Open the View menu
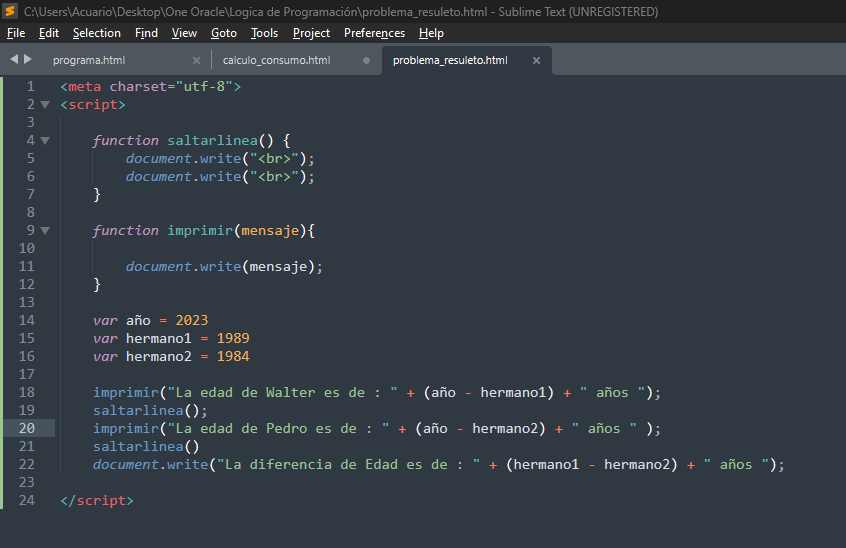Image resolution: width=846 pixels, height=548 pixels. (184, 33)
